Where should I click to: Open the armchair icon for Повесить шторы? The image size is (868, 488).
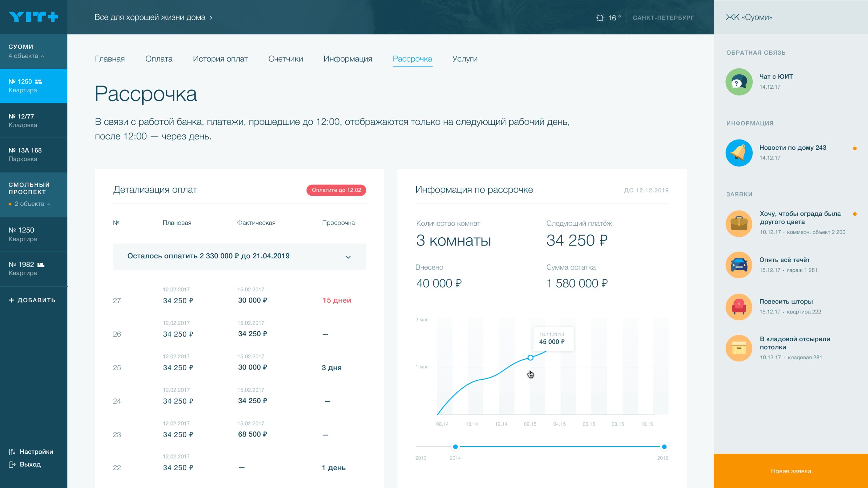(x=739, y=306)
